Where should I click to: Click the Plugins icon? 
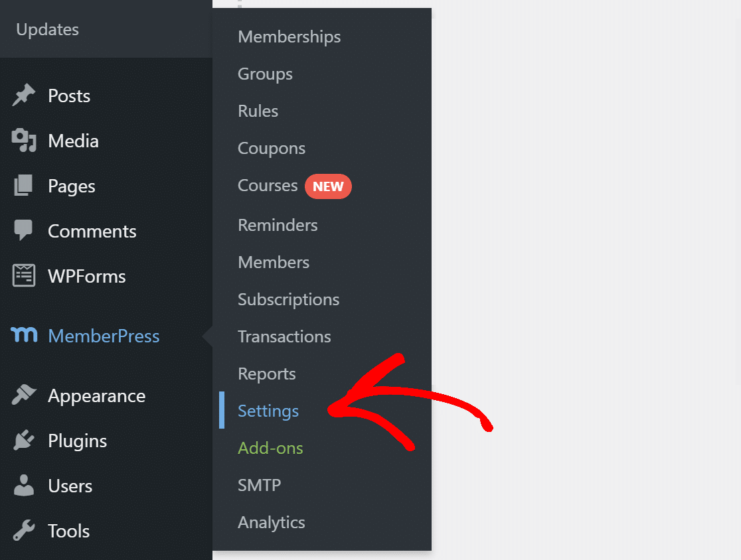coord(24,440)
